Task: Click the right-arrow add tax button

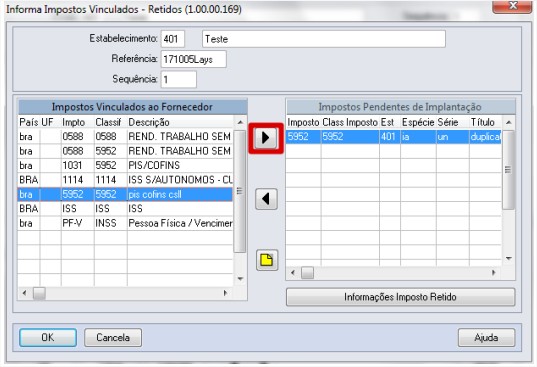Action: [x=266, y=138]
